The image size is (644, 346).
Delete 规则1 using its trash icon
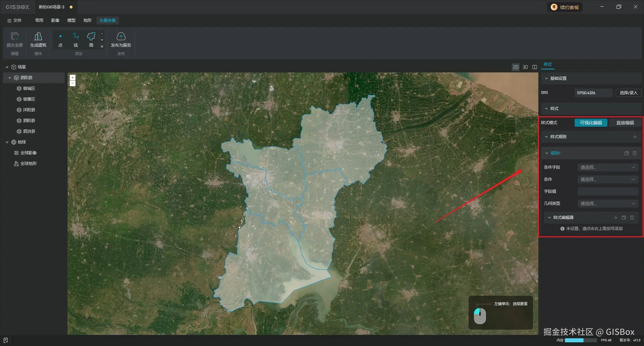635,153
